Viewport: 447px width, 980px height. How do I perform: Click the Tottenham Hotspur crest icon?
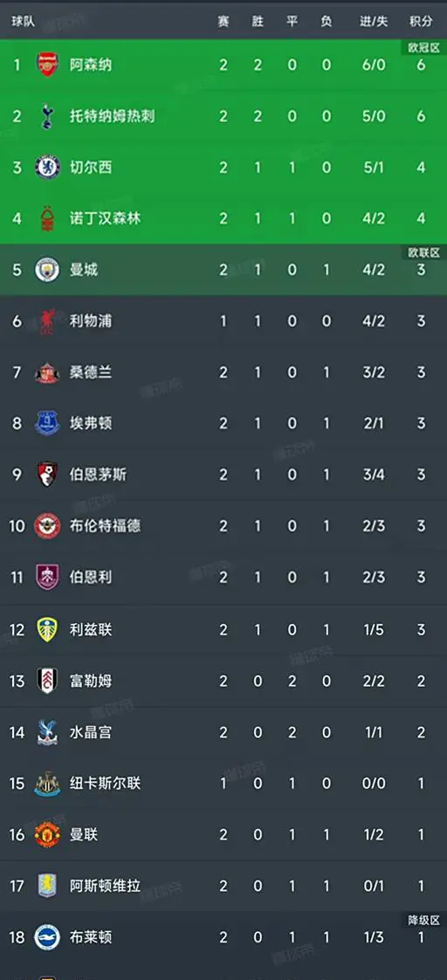pyautogui.click(x=47, y=116)
